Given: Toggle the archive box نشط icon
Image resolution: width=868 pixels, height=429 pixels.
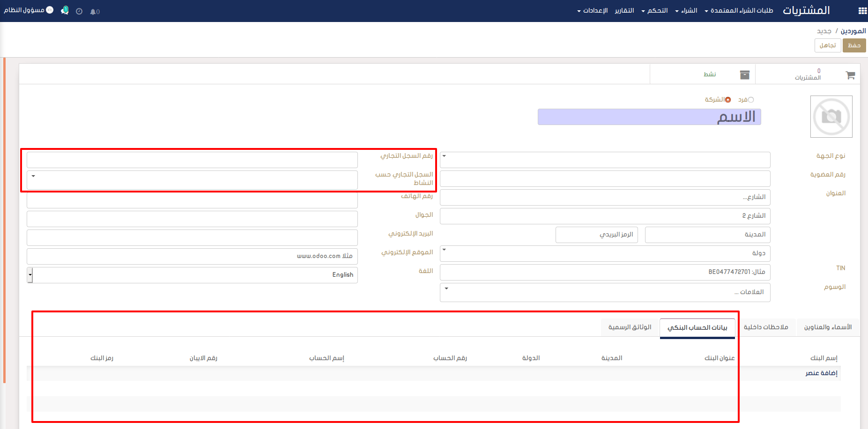Looking at the screenshot, I should pos(744,75).
